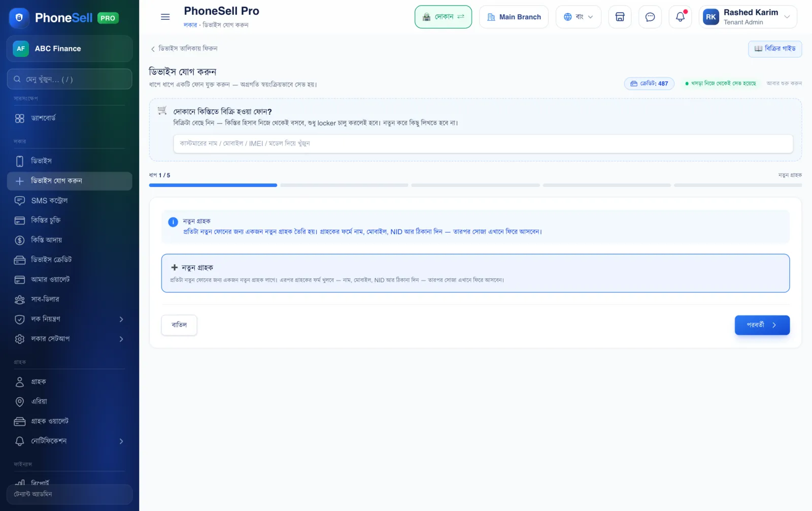Click the ডিভাইস ক্রেডিট icon

tap(20, 260)
